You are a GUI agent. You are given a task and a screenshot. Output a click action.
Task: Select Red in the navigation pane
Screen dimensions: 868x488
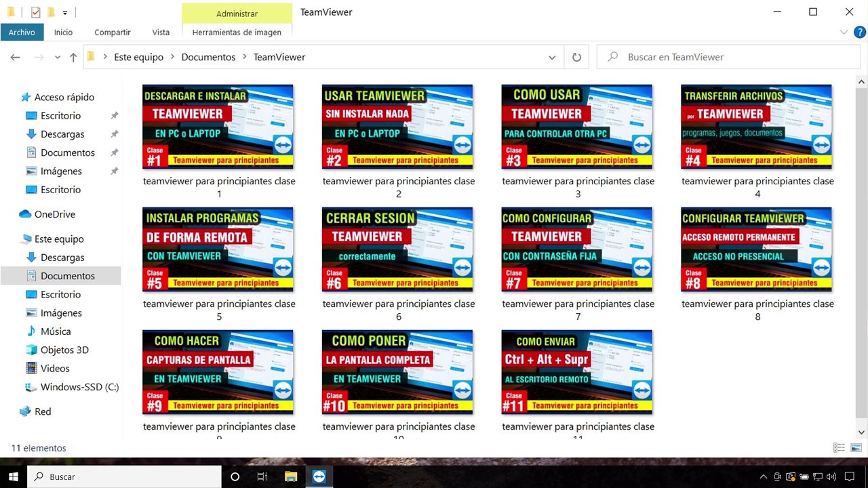point(43,411)
